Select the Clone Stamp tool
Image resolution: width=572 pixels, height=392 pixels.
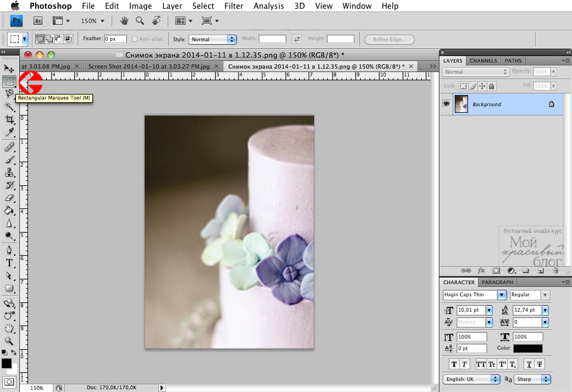(9, 173)
